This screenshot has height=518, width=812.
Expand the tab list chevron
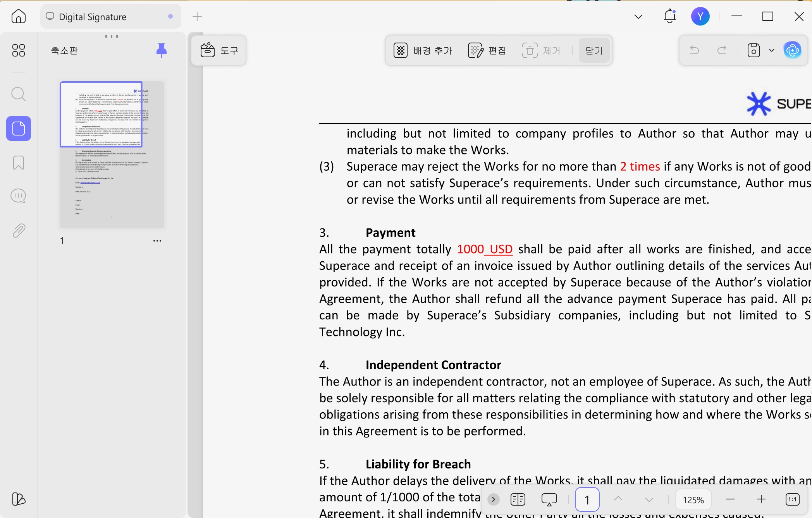tap(638, 17)
